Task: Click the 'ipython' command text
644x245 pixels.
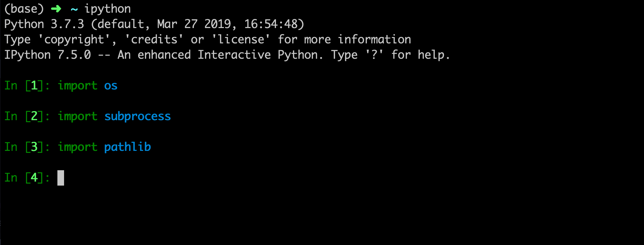Action: click(x=107, y=9)
